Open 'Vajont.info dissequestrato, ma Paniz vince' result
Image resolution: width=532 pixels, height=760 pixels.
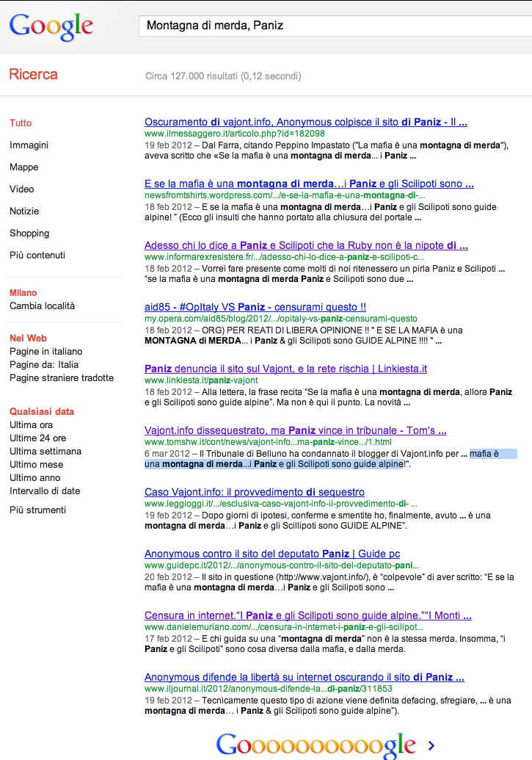pyautogui.click(x=296, y=430)
